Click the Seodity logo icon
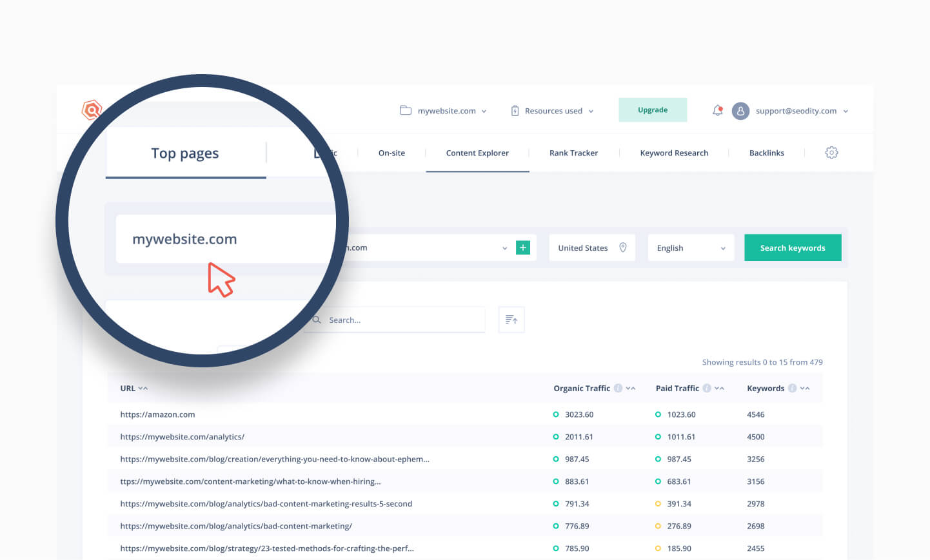Screen dimensions: 930x560 92,110
